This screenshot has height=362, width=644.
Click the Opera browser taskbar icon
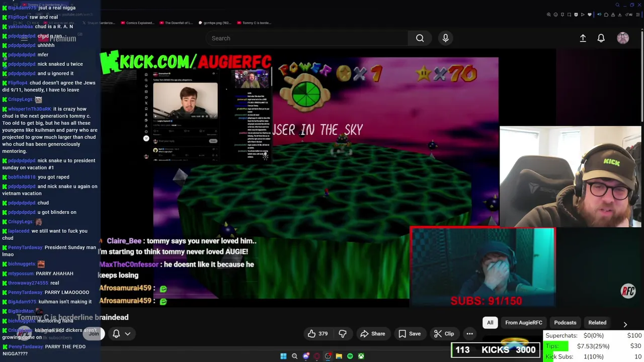tap(316, 356)
